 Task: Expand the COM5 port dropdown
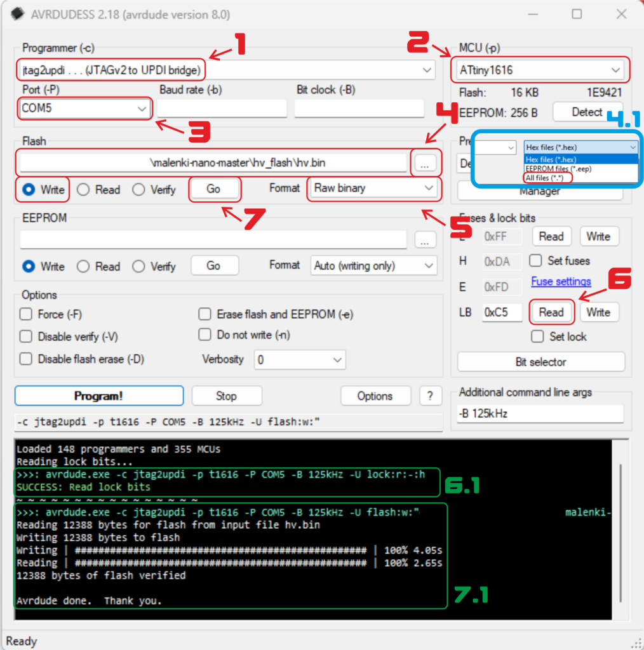[84, 109]
